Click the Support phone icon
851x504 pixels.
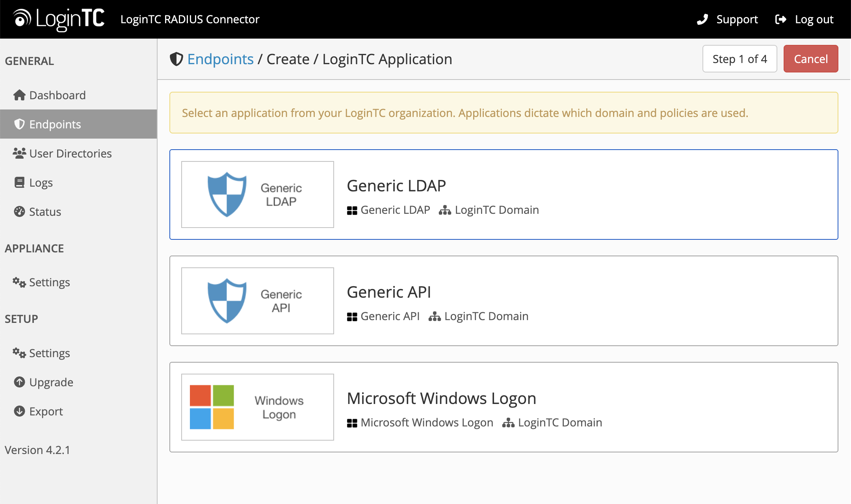[702, 19]
